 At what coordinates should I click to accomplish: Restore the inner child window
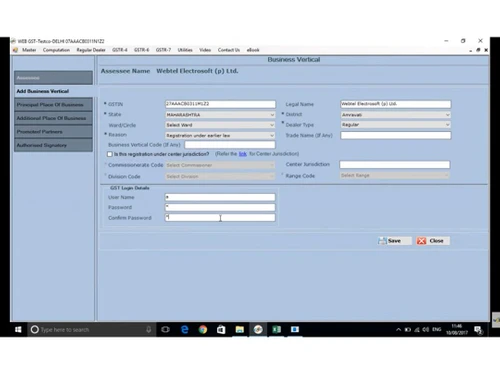(x=478, y=50)
